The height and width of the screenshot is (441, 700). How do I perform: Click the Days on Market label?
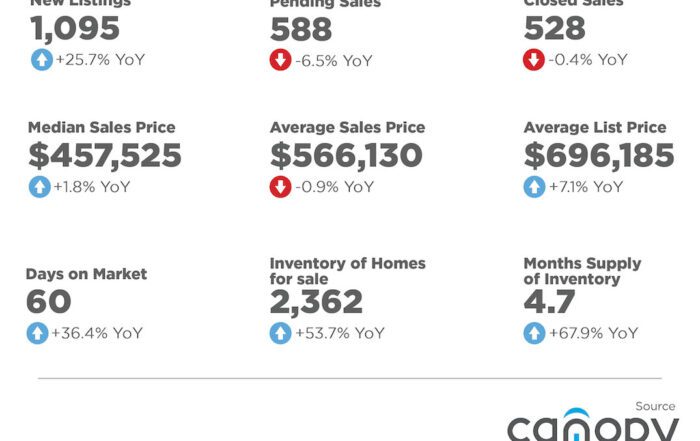(86, 274)
